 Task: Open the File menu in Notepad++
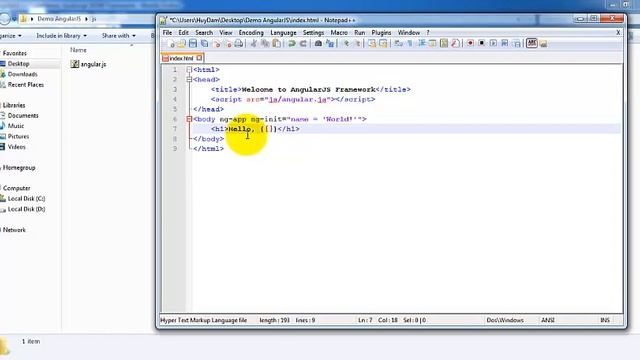click(167, 33)
